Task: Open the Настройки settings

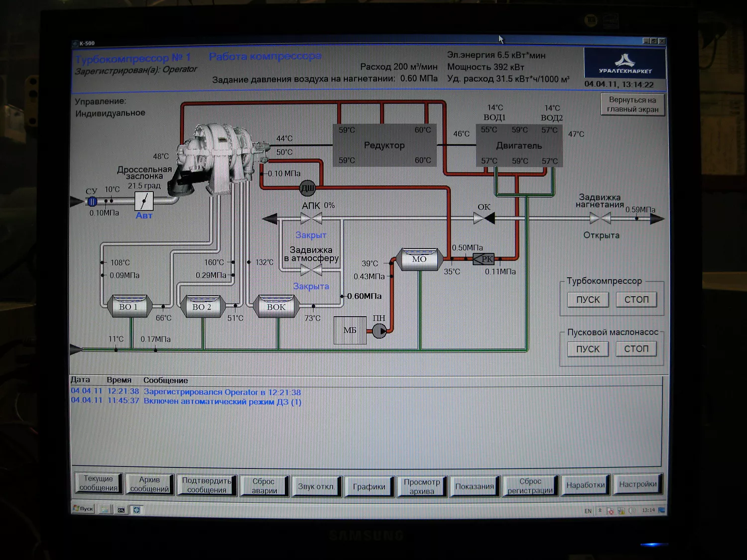Action: pos(637,484)
